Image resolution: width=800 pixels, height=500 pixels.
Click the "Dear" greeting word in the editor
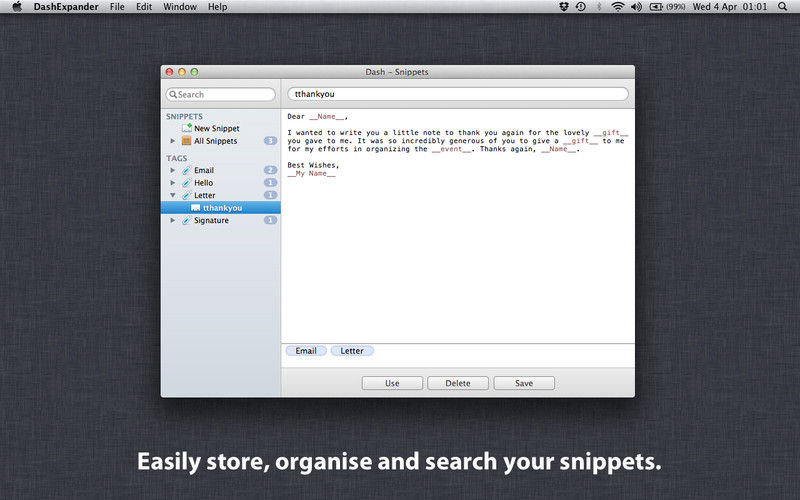(x=296, y=116)
